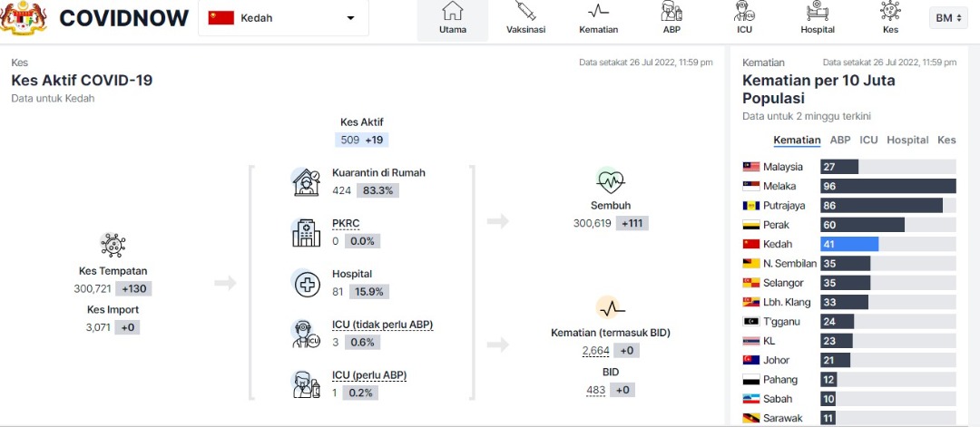The width and height of the screenshot is (980, 427).
Task: Click the Kuarantin di Rumah house icon
Action: click(307, 182)
